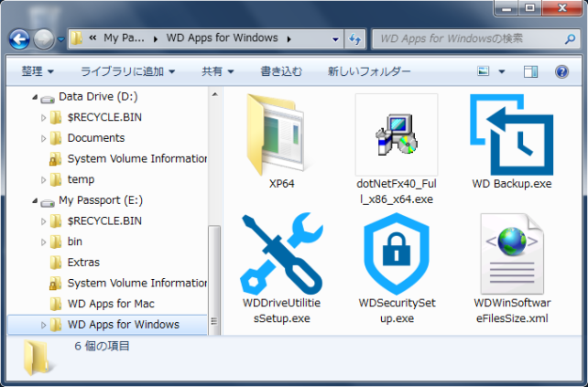Toggle the preview pane button

pyautogui.click(x=530, y=71)
